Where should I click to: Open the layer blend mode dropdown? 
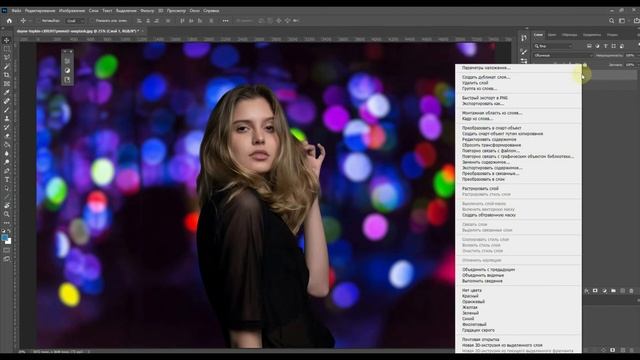(x=563, y=55)
